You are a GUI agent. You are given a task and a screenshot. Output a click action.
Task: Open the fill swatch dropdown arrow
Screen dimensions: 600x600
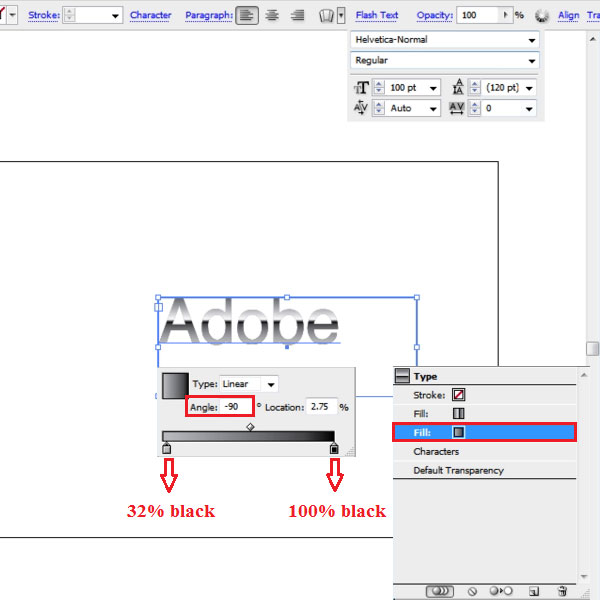[x=12, y=15]
